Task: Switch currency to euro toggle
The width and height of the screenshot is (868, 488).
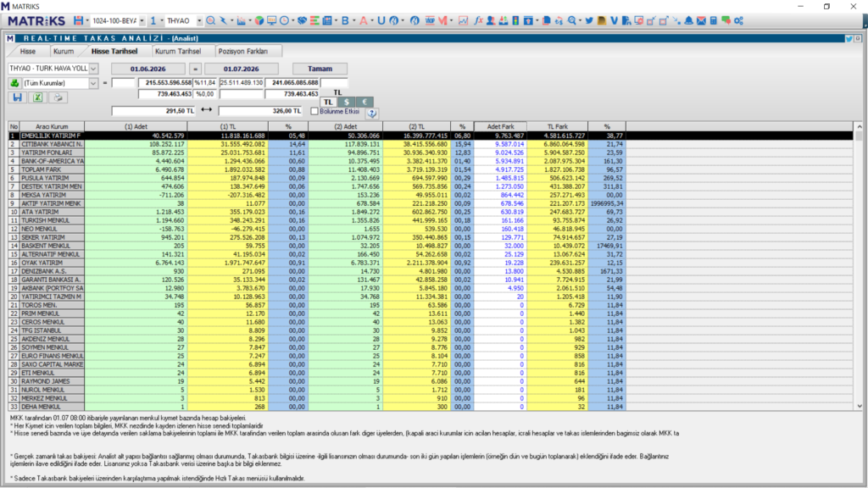Action: (364, 103)
